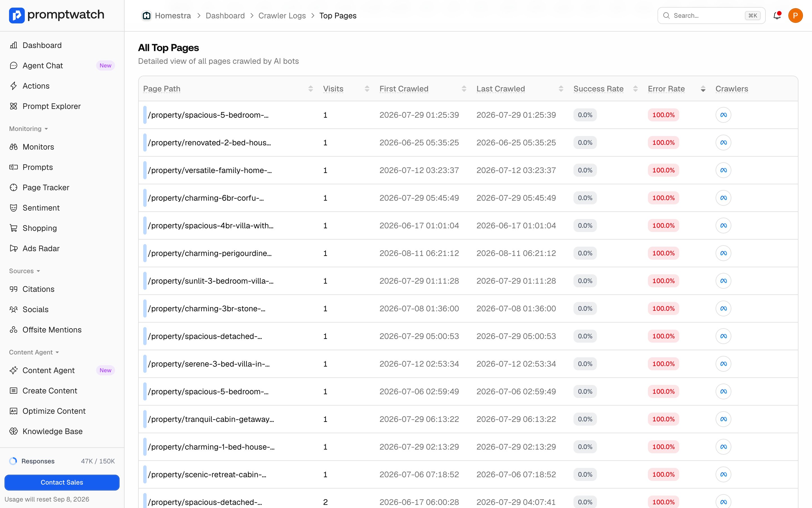Open the Prompts sidebar icon
812x508 pixels.
(x=14, y=167)
